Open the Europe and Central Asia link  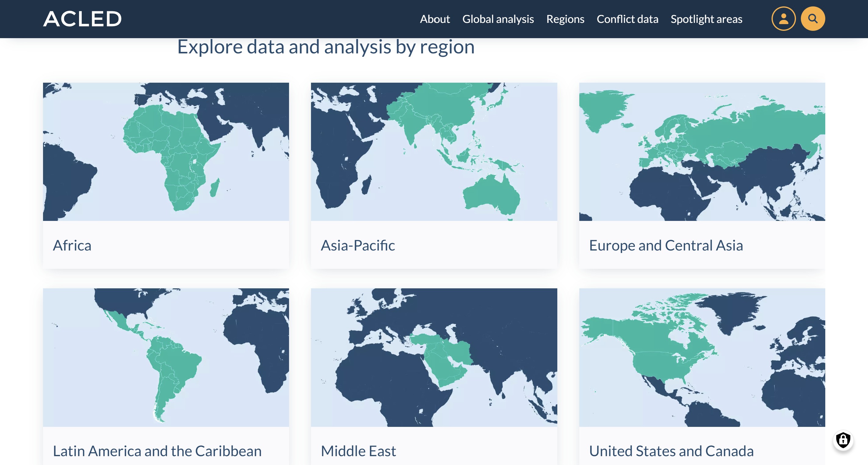click(666, 245)
